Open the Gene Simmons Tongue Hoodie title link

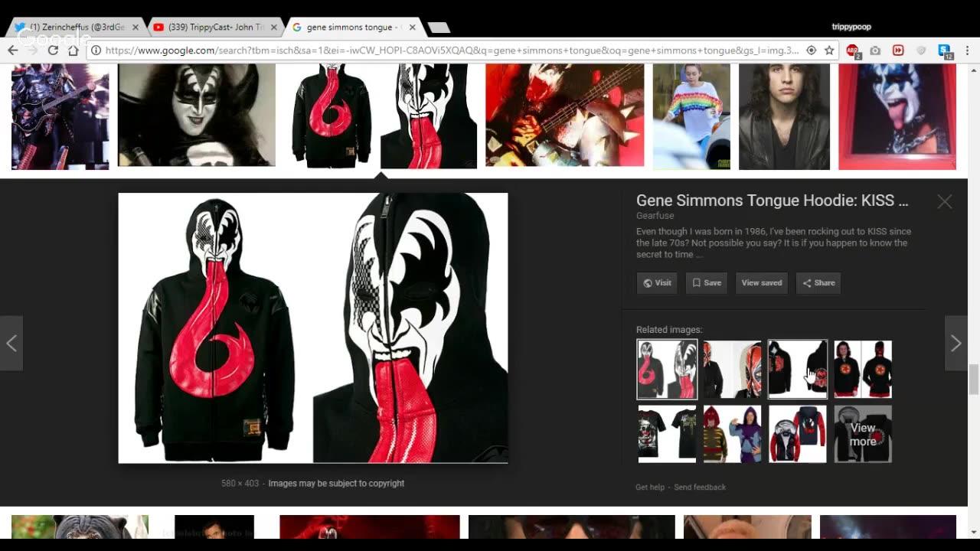point(772,201)
